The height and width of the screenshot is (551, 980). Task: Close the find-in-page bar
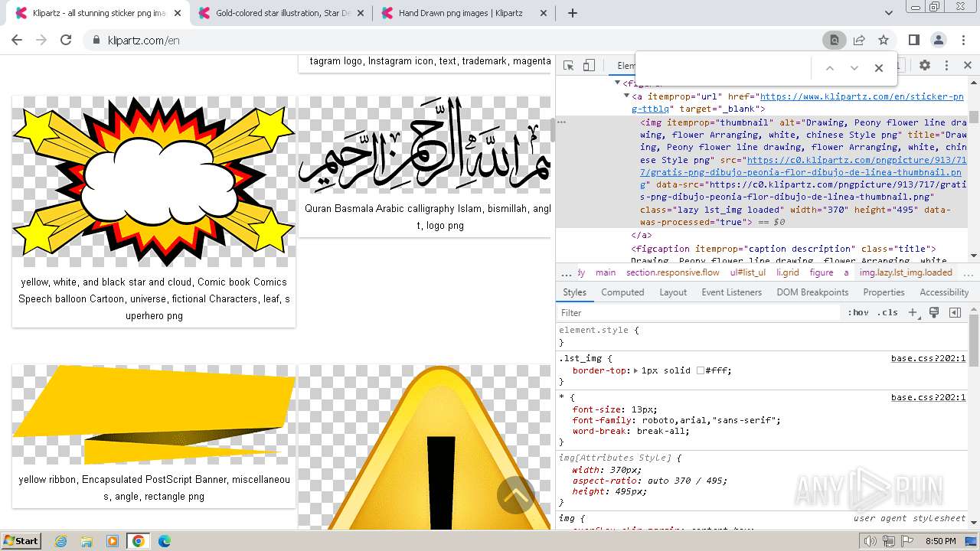879,68
